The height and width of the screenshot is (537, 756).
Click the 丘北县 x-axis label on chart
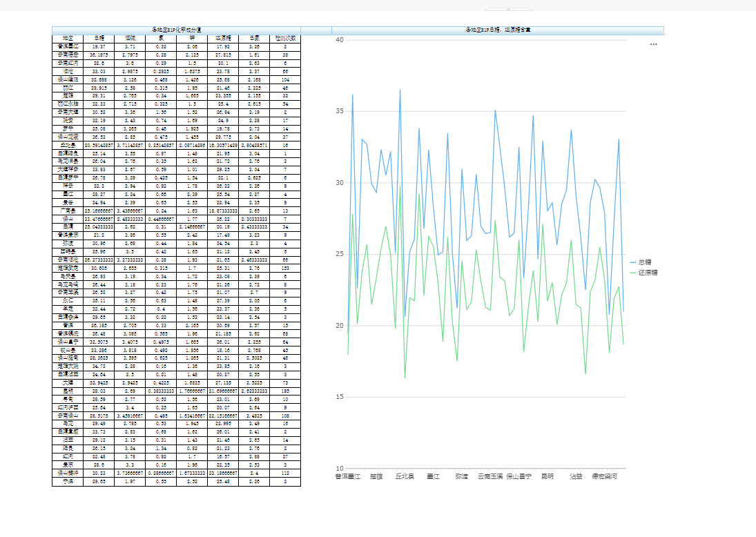coord(405,476)
